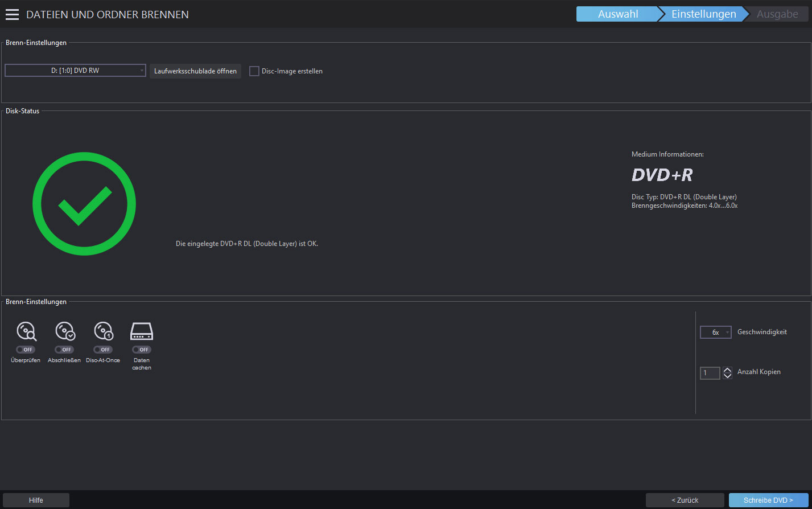812x509 pixels.
Task: Click the Anzahl Kopien input field
Action: (x=710, y=373)
